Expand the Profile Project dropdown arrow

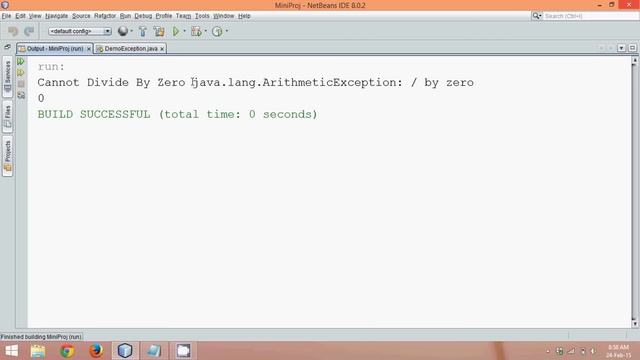pyautogui.click(x=227, y=31)
